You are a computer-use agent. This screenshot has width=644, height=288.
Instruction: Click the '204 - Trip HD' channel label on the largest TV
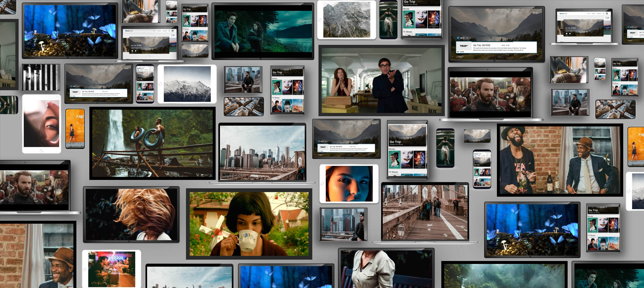coord(460,52)
